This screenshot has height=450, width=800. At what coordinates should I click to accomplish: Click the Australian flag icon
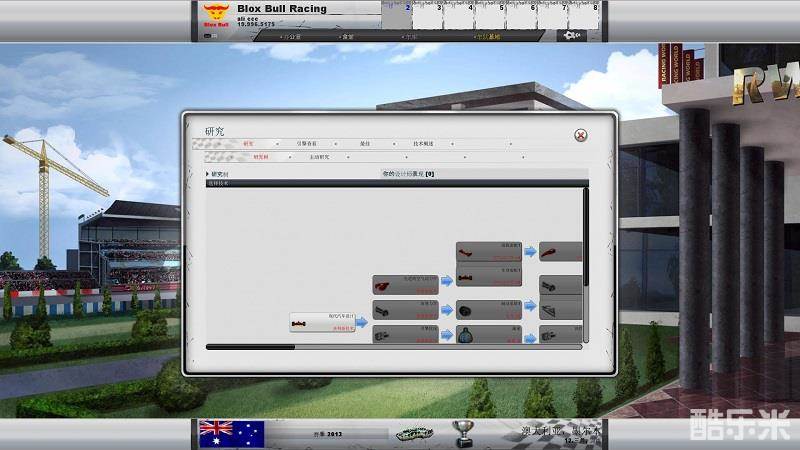pos(231,433)
